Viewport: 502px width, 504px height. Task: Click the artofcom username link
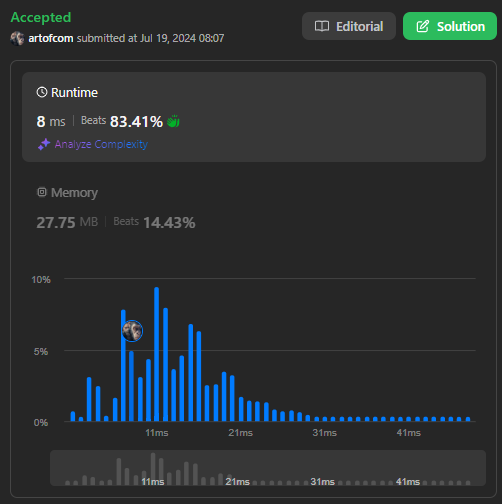click(x=51, y=38)
